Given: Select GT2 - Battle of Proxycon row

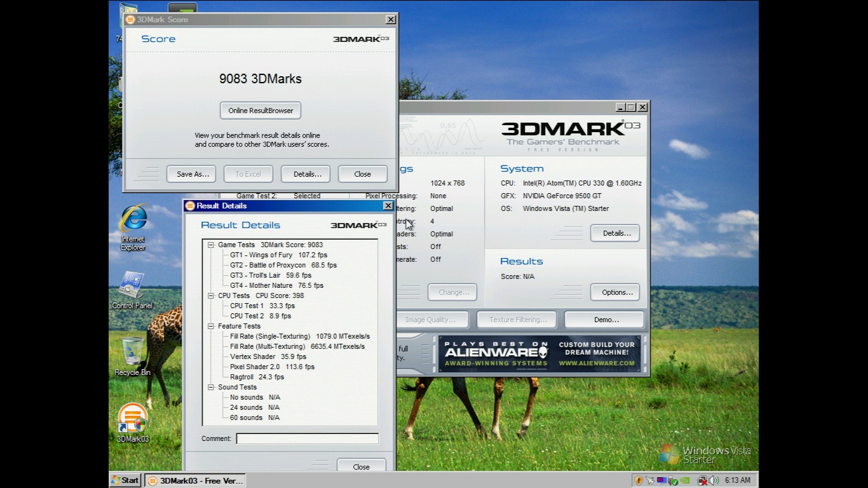Looking at the screenshot, I should pos(283,265).
